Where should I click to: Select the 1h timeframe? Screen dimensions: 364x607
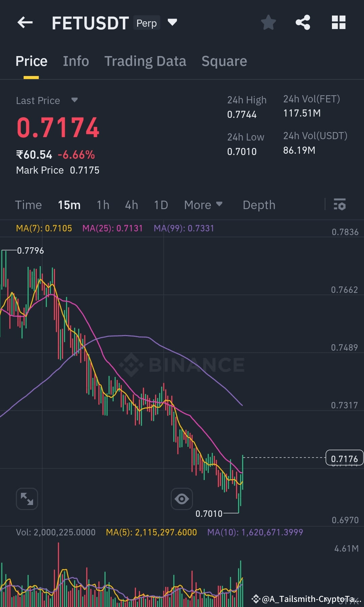coord(103,205)
